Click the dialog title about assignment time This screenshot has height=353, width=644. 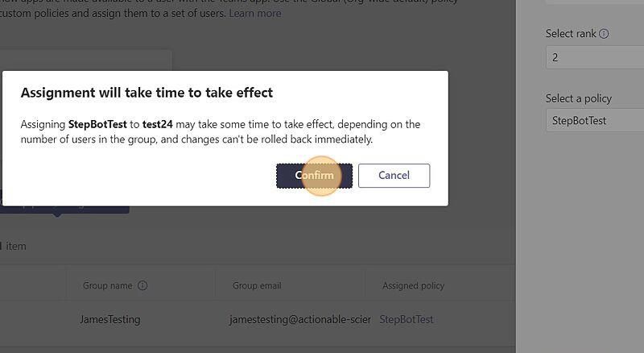click(147, 93)
